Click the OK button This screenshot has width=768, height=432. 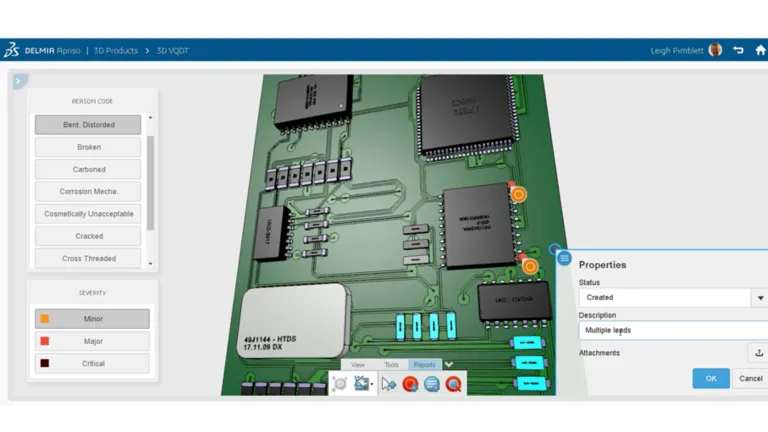click(x=710, y=379)
